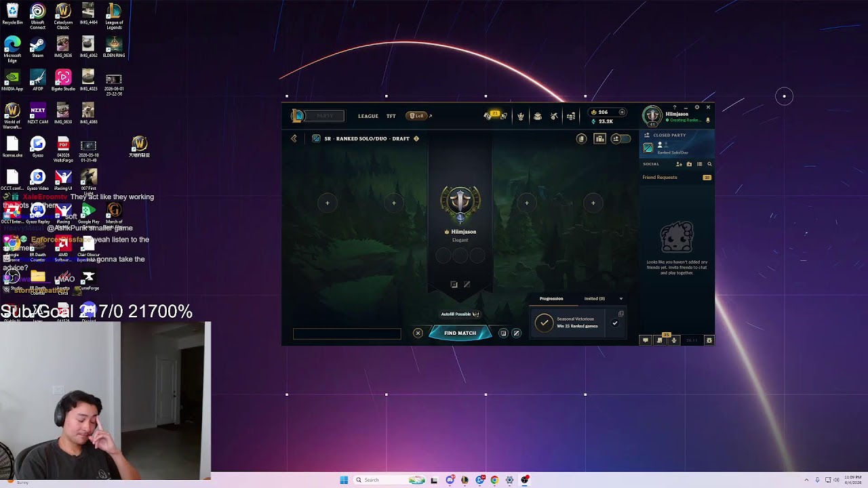Screen dimensions: 868x488
Task: Open the Hiimjason profile avatar
Action: point(652,116)
